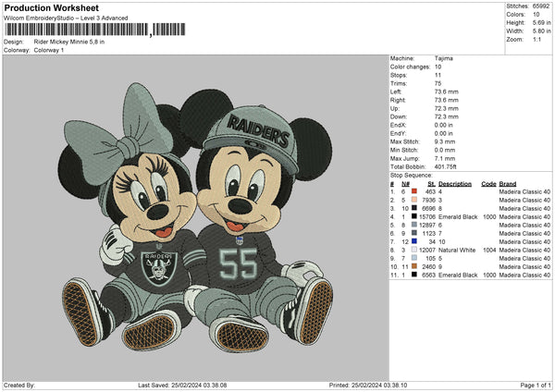Click the Stitches value '65992'
555x392 pixels.
(x=541, y=6)
